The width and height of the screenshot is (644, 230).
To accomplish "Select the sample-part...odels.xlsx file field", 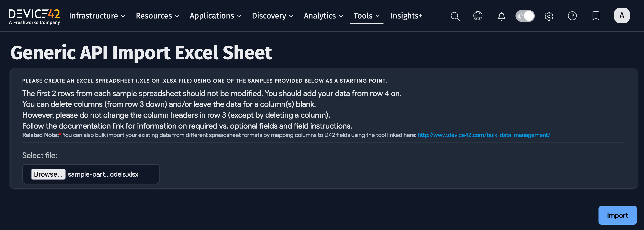I will pos(103,174).
